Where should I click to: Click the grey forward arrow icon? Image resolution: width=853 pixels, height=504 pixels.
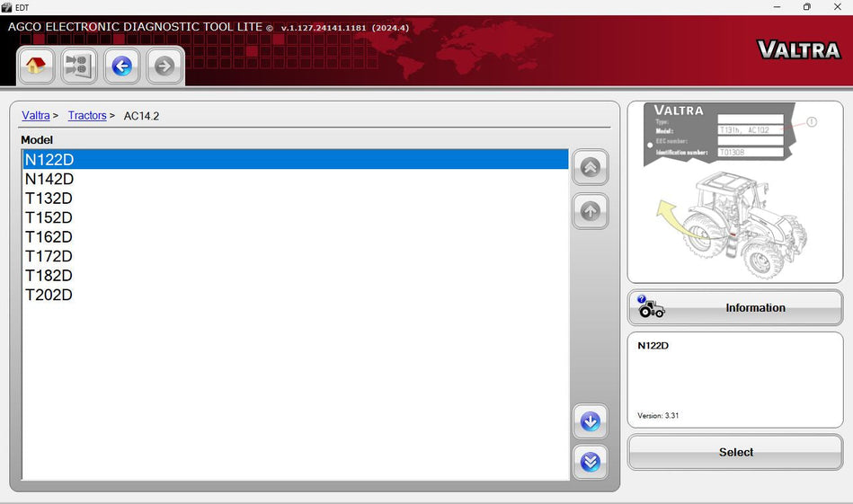[164, 66]
